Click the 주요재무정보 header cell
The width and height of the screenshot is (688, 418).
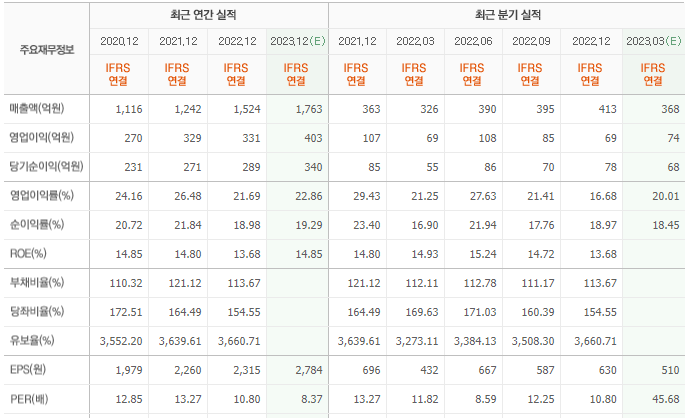(x=47, y=50)
